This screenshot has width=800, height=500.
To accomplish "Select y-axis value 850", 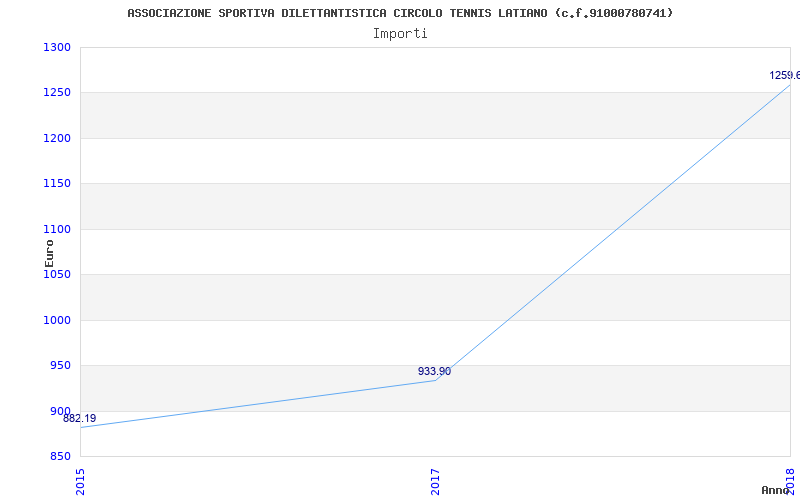I will pos(60,457).
